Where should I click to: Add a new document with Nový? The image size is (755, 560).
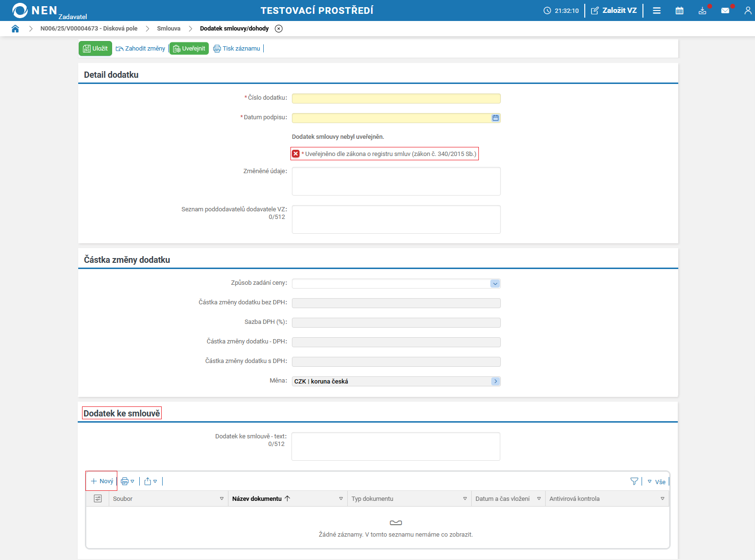pyautogui.click(x=102, y=481)
